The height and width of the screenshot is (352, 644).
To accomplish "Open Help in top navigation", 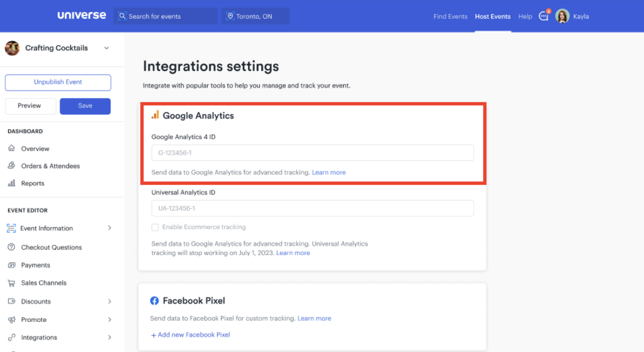I will point(525,17).
